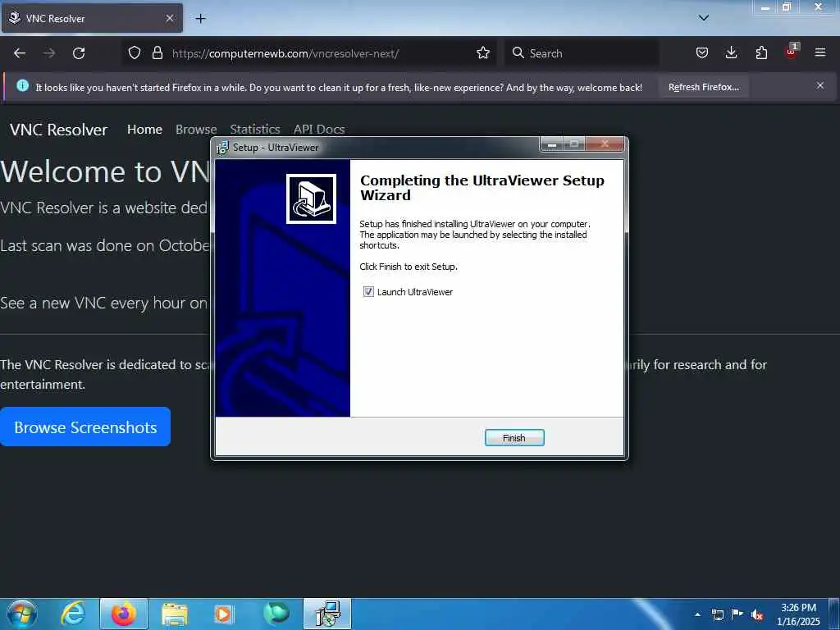Click the Firefox taskbar icon
The image size is (840, 630).
point(124,614)
